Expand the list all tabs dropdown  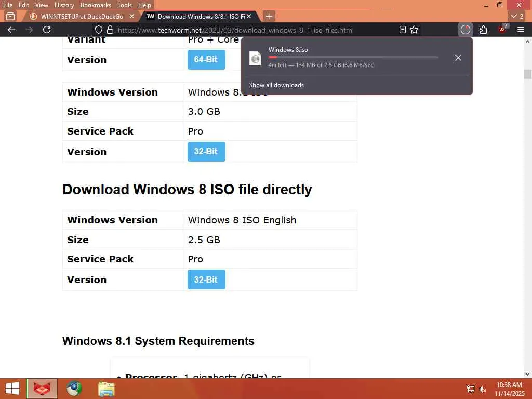[517, 16]
